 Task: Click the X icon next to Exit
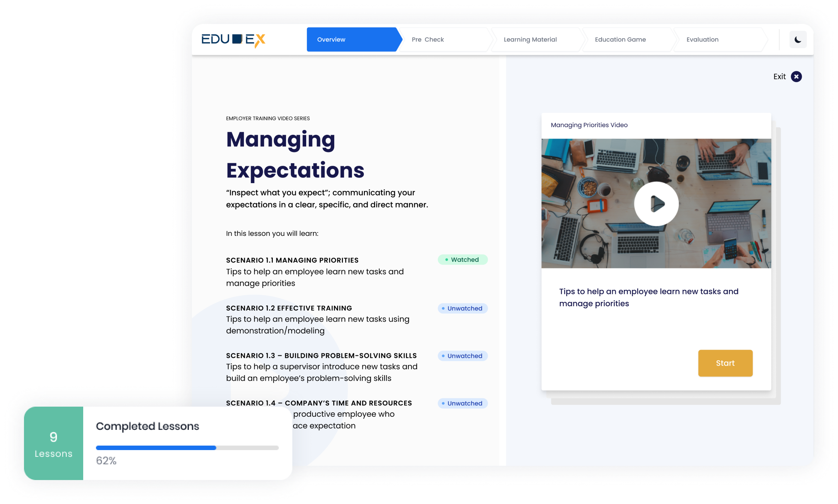click(x=796, y=76)
